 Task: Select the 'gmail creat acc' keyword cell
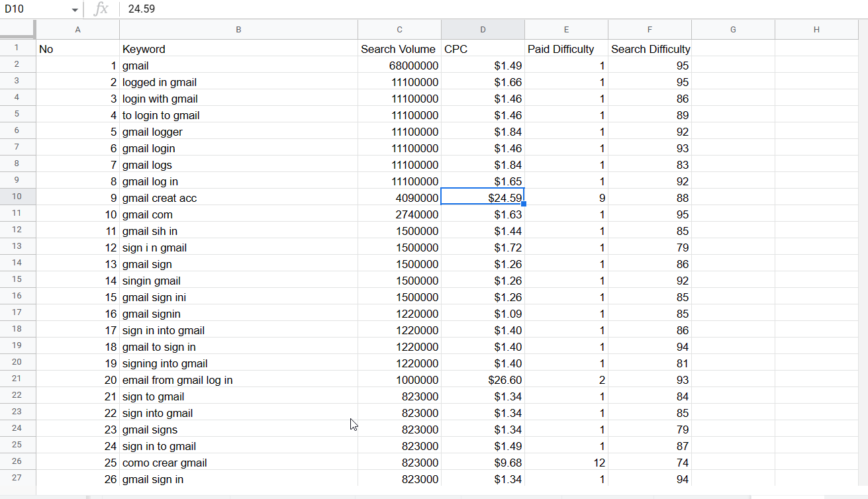(238, 198)
